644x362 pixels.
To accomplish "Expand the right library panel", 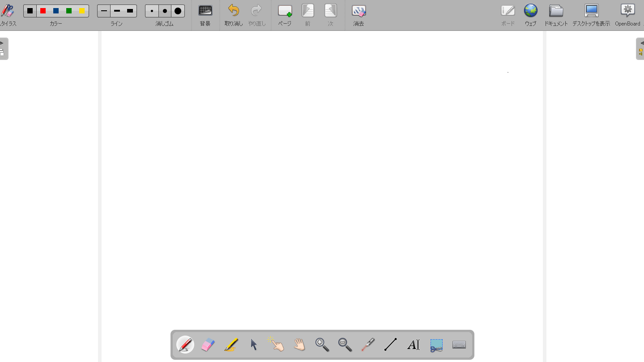I will (x=640, y=48).
